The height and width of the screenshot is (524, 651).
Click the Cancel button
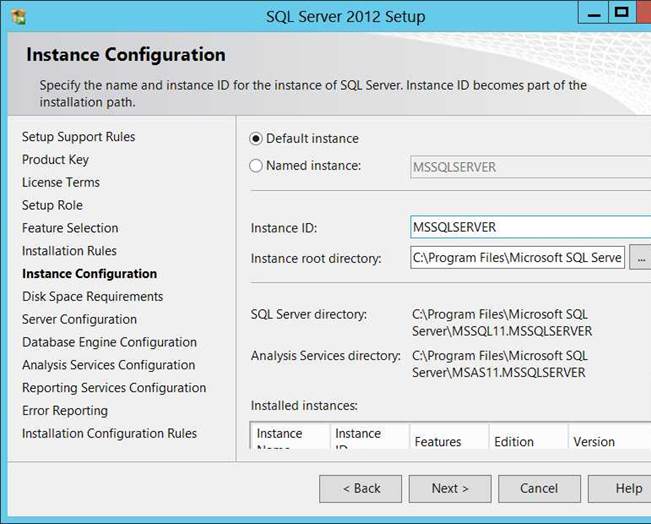[x=539, y=489]
